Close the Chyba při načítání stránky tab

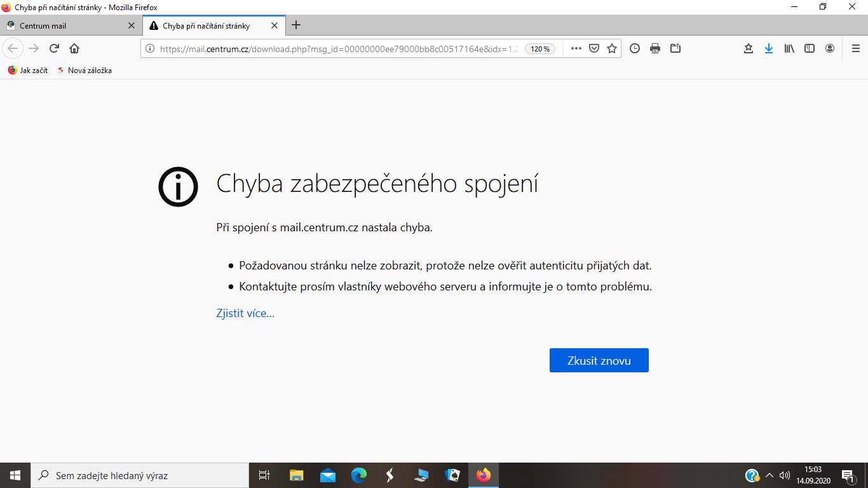click(x=275, y=26)
